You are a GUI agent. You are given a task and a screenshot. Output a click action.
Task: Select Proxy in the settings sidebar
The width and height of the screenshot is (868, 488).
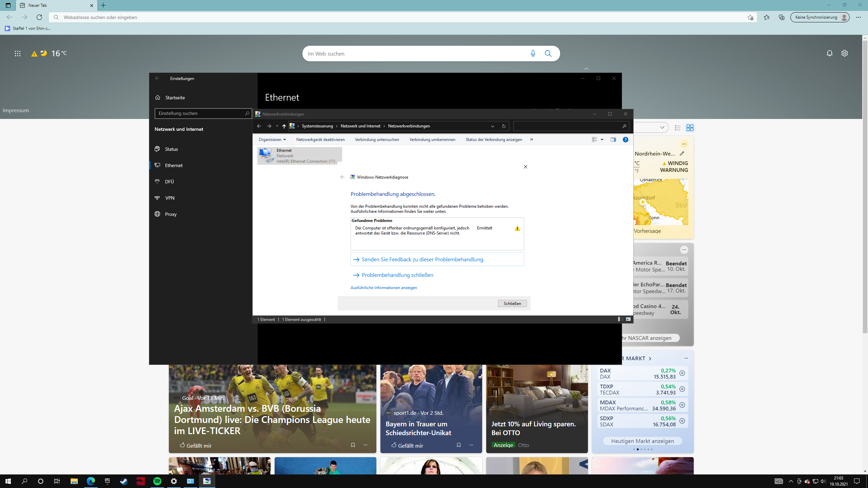click(171, 214)
